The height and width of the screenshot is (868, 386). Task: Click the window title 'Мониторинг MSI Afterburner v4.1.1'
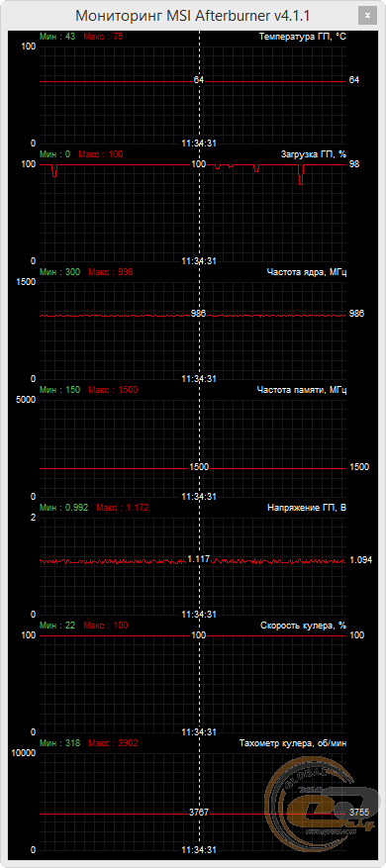click(x=192, y=16)
